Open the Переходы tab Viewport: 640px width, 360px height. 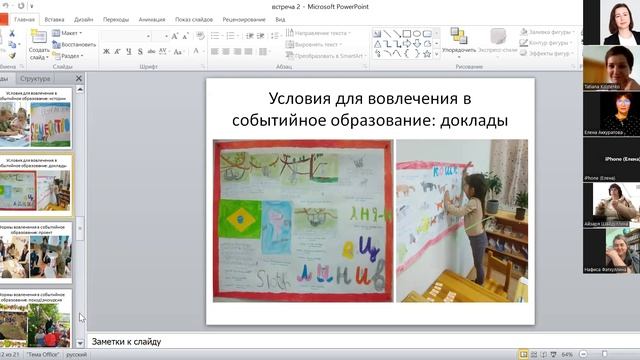pyautogui.click(x=116, y=19)
